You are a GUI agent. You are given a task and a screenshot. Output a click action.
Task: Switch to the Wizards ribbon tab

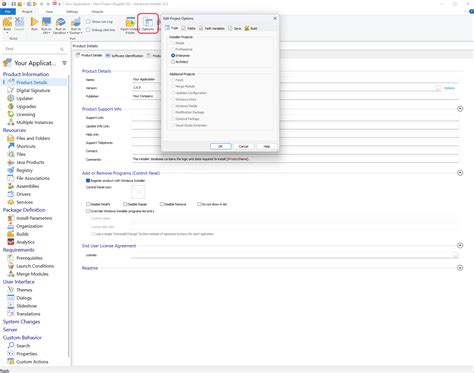[x=97, y=12]
